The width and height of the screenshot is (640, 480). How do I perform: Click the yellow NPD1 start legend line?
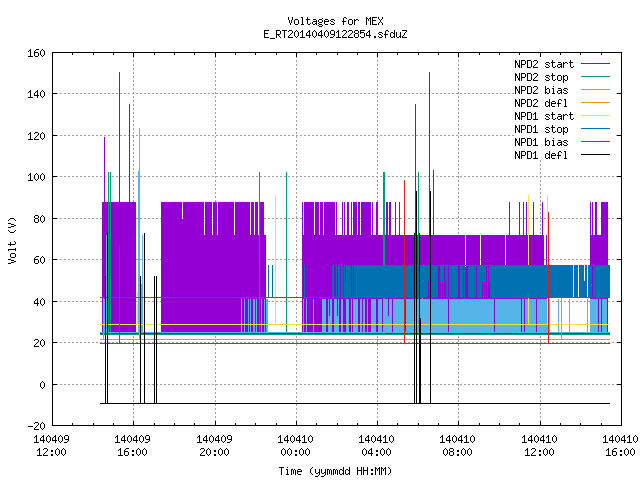(596, 116)
